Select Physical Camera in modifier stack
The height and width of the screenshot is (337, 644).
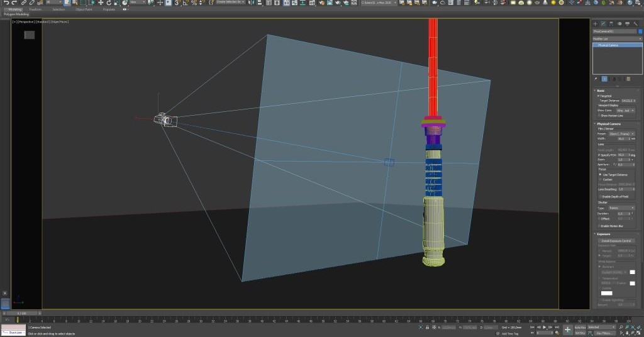pos(618,45)
